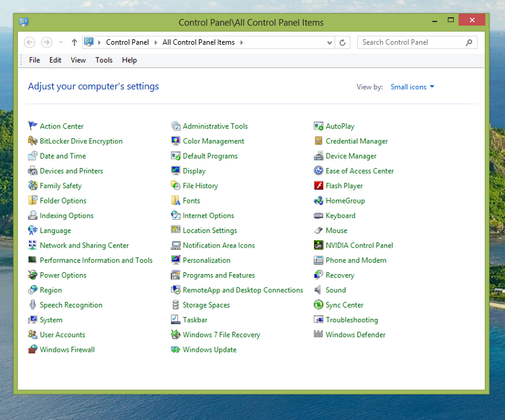
Task: Click the Flash Player icon
Action: pyautogui.click(x=318, y=185)
